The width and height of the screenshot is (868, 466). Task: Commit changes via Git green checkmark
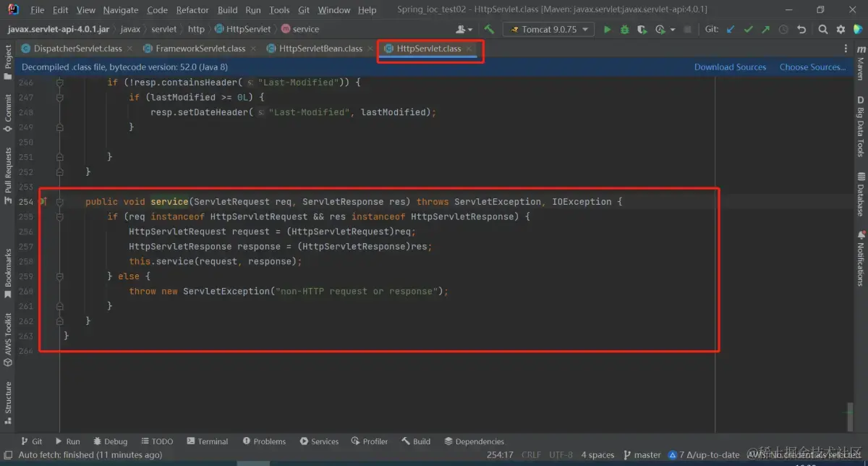[x=749, y=29]
